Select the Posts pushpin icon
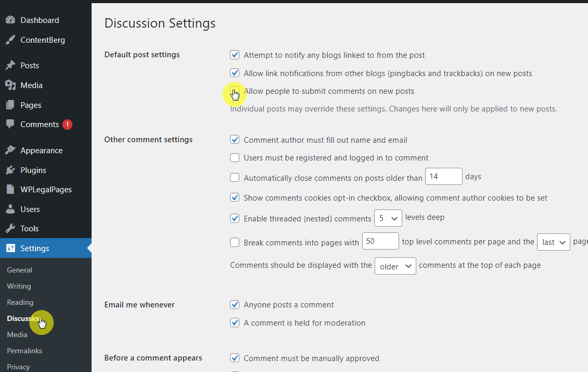 (x=11, y=65)
